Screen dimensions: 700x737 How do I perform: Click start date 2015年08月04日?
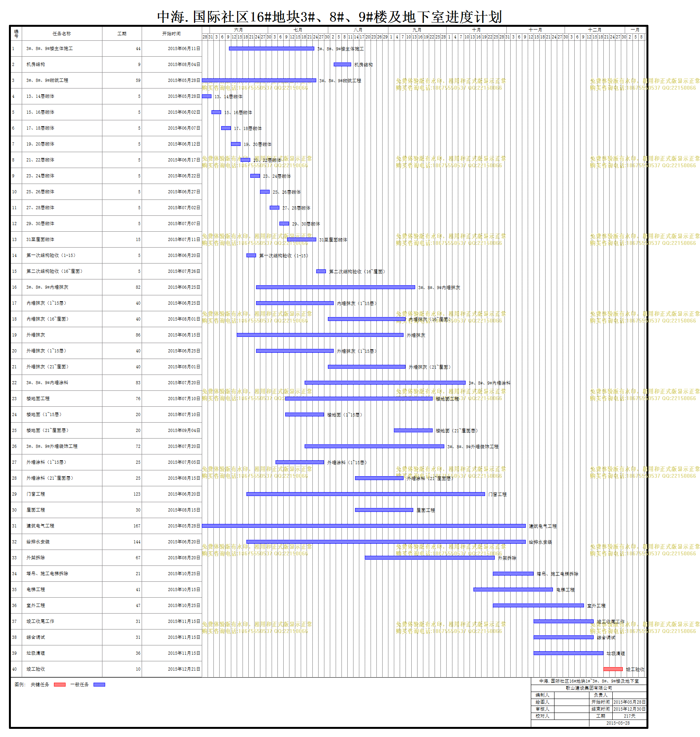click(184, 64)
